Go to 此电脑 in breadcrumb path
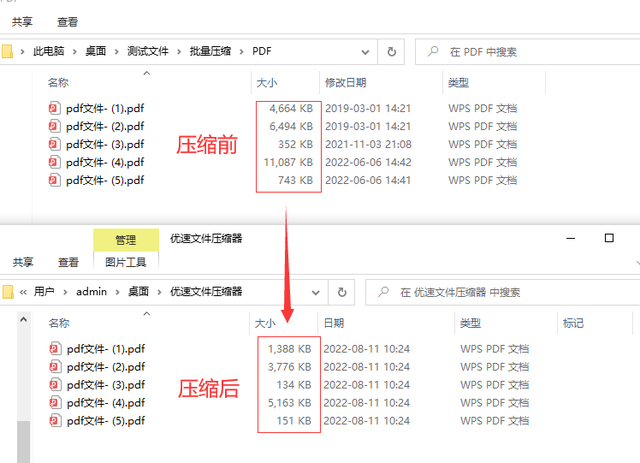The width and height of the screenshot is (640, 463). (49, 51)
